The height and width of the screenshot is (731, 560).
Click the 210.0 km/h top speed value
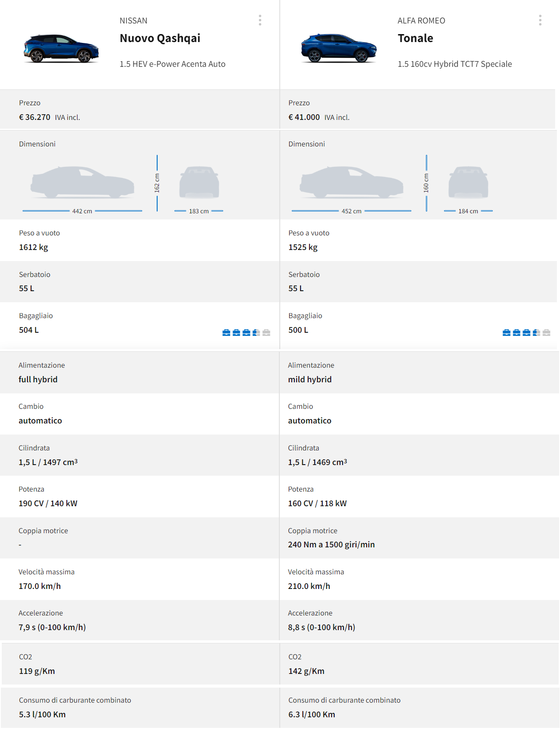click(x=309, y=586)
